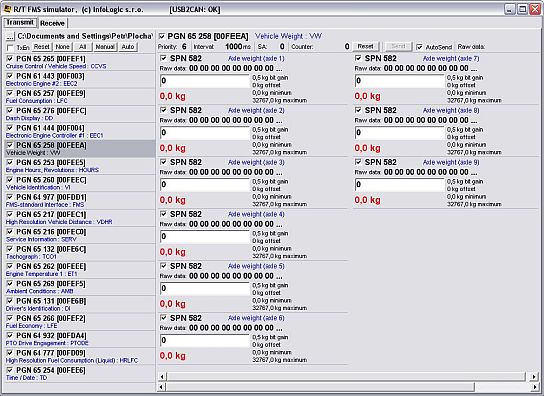
Task: Switch to the Receive tab
Action: 52,23
